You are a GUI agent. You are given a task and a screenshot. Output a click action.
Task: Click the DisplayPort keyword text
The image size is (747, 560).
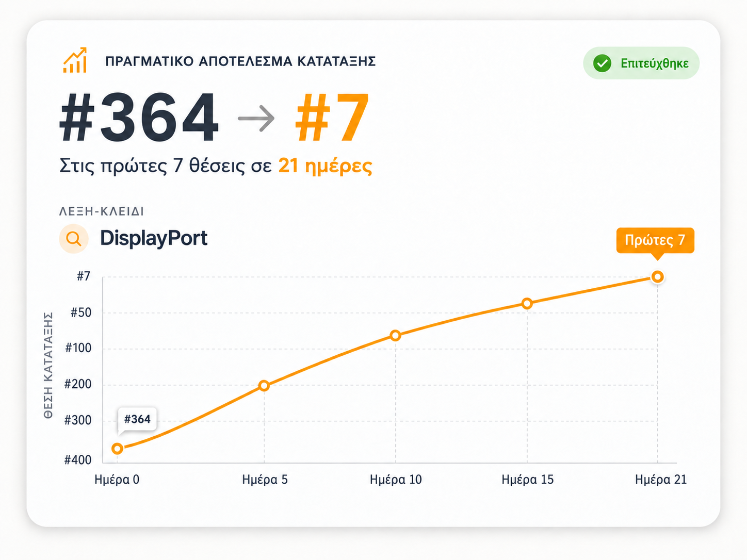coord(154,238)
